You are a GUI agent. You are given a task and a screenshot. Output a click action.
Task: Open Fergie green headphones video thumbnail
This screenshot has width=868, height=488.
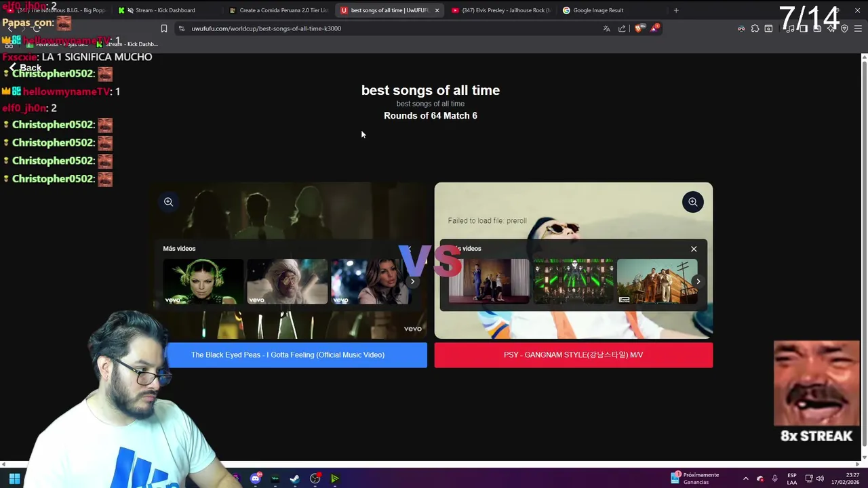[203, 281]
